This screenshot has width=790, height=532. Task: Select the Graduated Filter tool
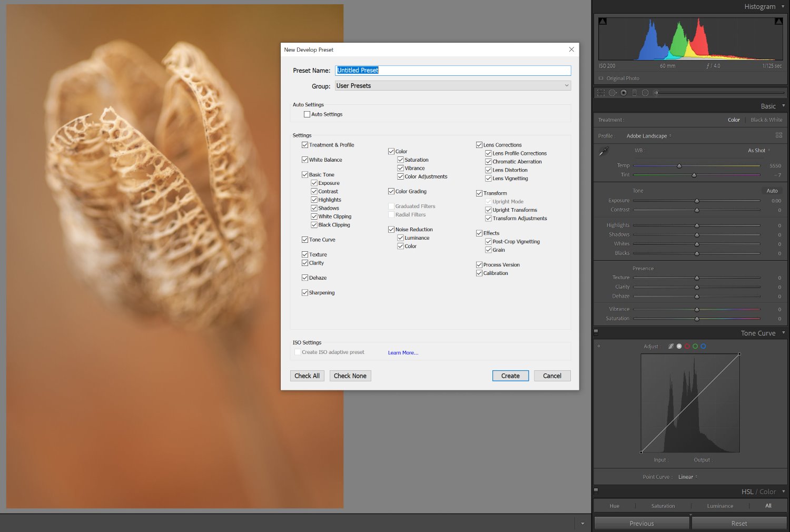[x=634, y=92]
